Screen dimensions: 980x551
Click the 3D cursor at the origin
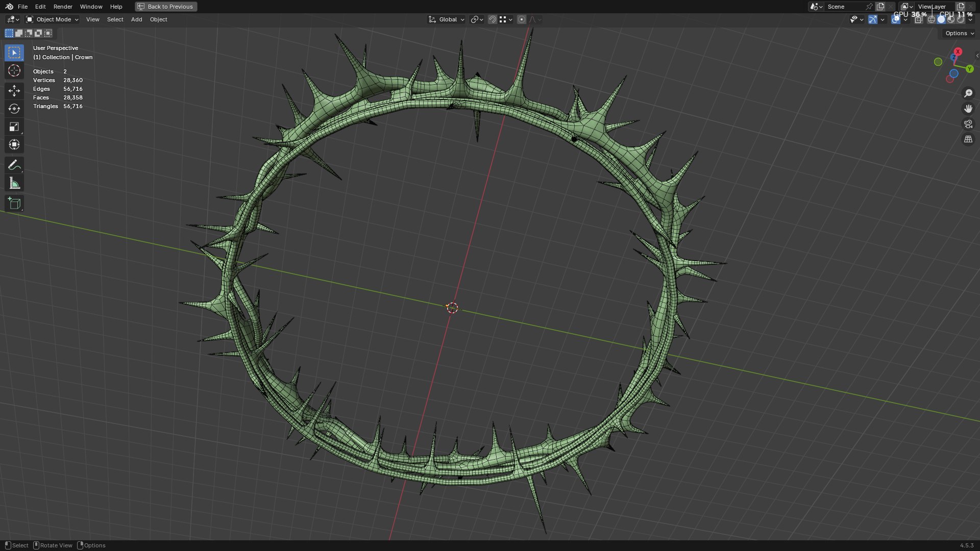pos(452,308)
